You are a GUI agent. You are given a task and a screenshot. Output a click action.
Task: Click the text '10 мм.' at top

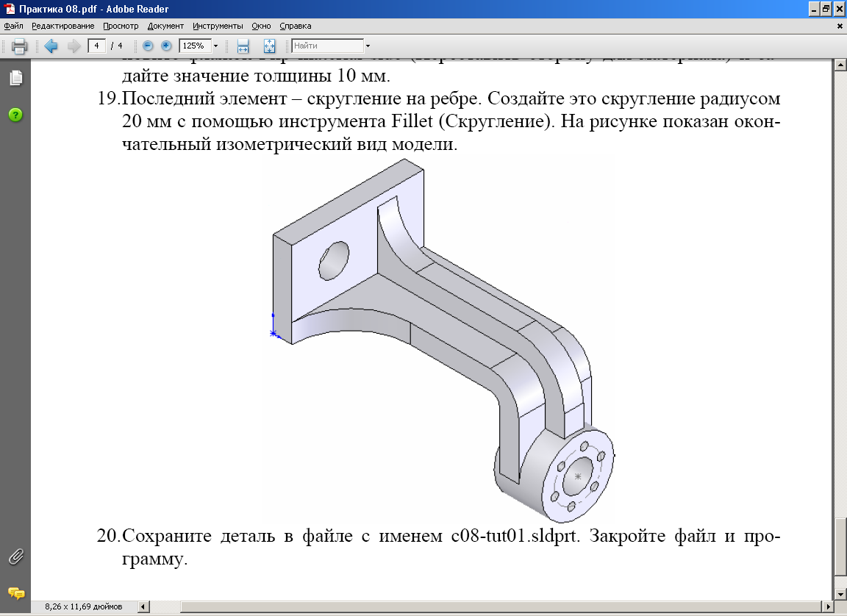point(363,76)
